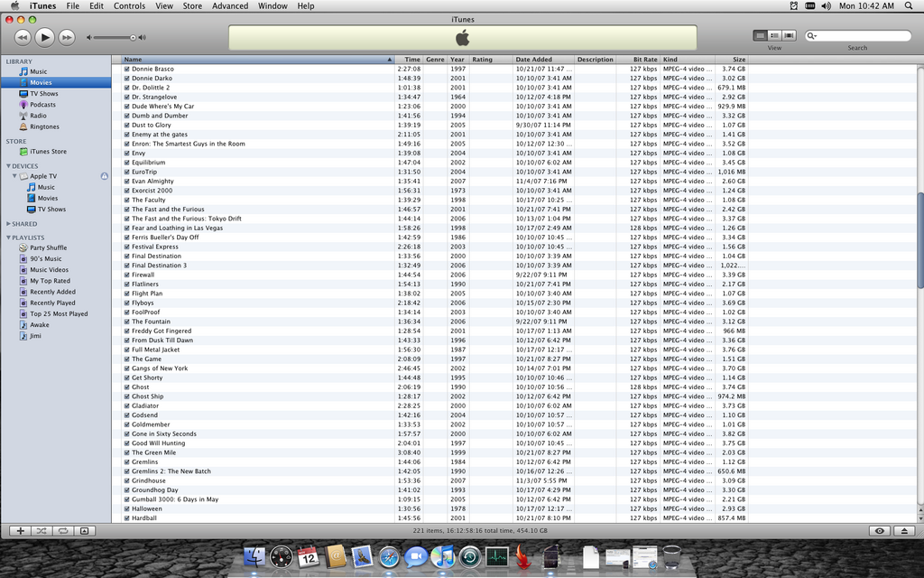Sort by the Date Added column header
This screenshot has width=924, height=578.
coord(543,60)
